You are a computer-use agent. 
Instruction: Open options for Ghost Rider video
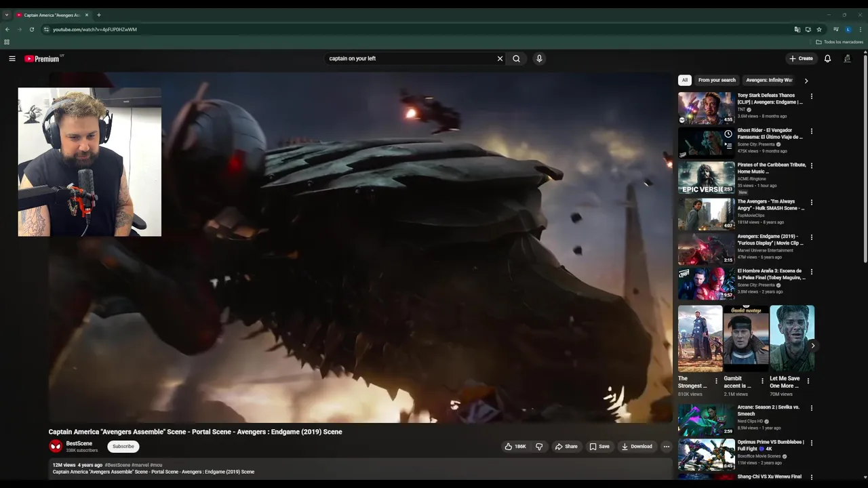811,131
